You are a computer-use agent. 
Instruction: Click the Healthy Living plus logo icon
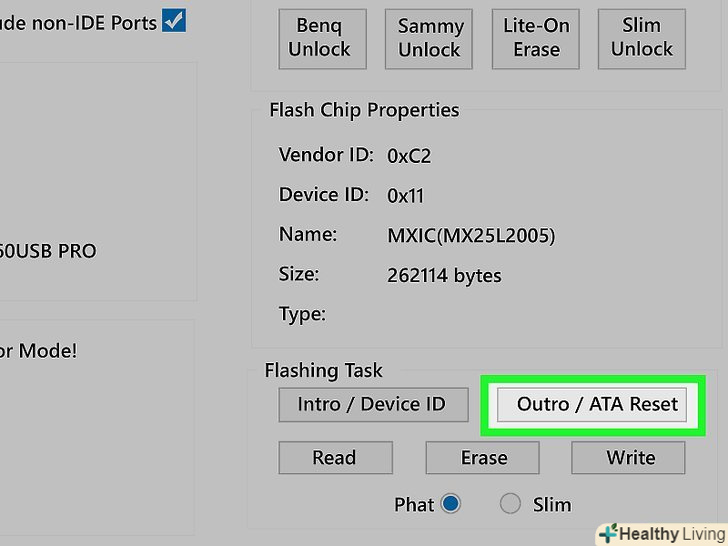pos(606,533)
